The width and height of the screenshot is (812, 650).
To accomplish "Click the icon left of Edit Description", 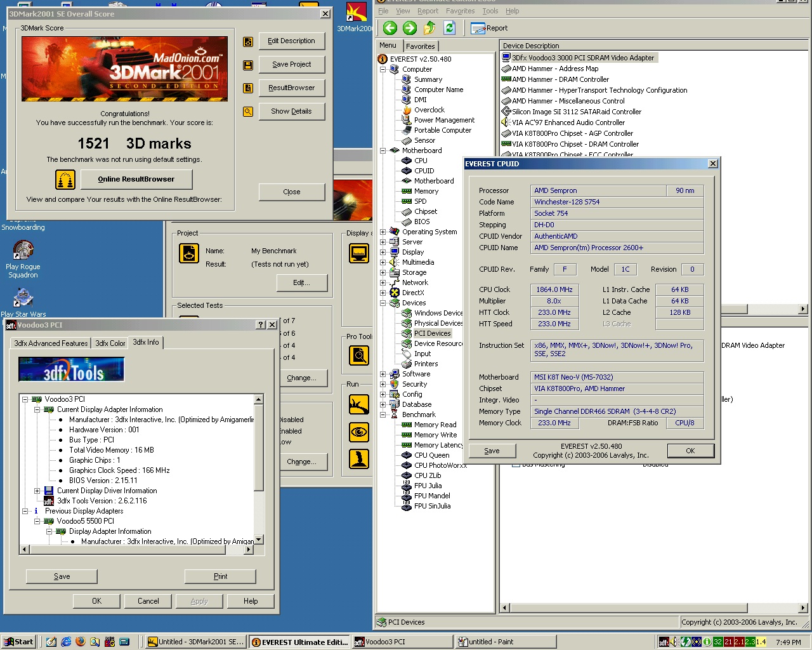I will pyautogui.click(x=248, y=41).
